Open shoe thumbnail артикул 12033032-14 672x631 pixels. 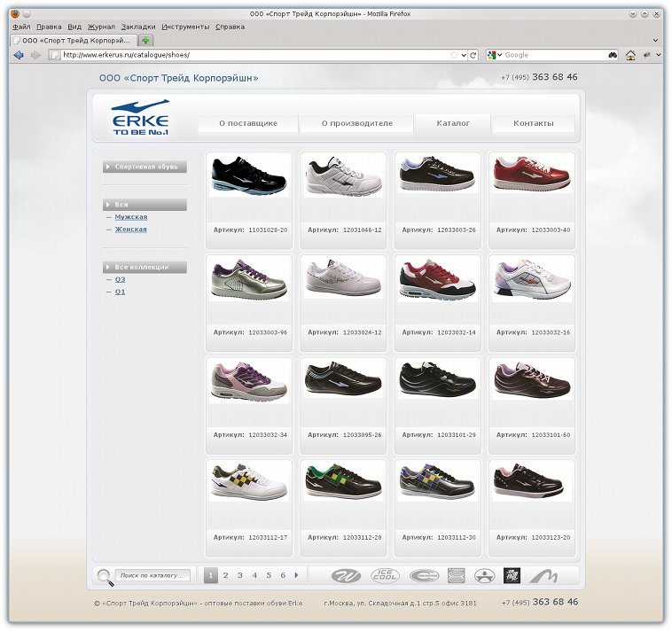point(438,279)
